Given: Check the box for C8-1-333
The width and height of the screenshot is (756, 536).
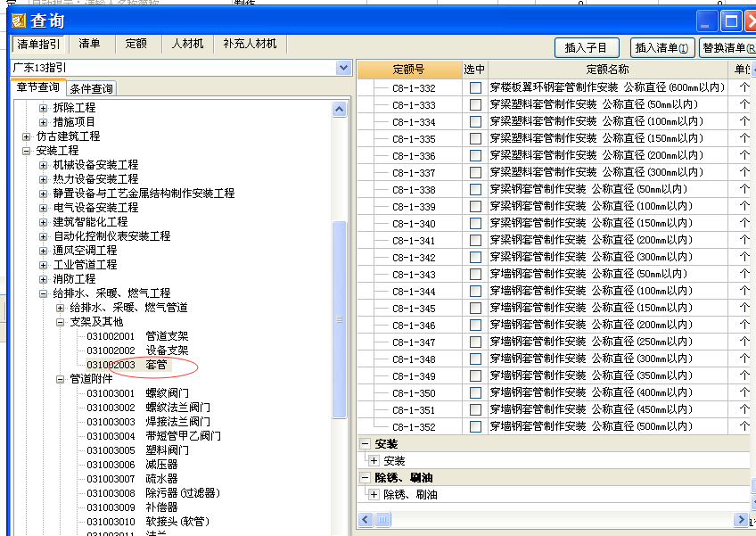Looking at the screenshot, I should click(x=475, y=104).
